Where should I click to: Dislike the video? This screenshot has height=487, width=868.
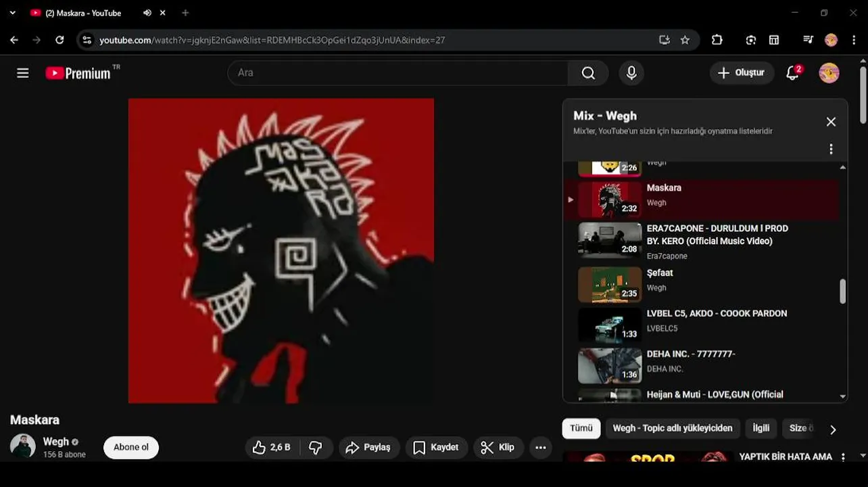(316, 447)
